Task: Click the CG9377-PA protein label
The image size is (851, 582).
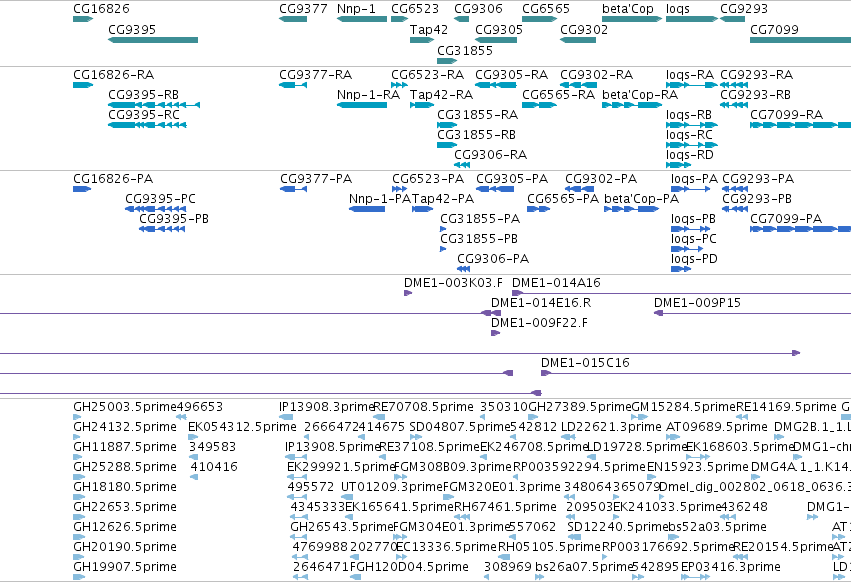Action: click(x=316, y=179)
